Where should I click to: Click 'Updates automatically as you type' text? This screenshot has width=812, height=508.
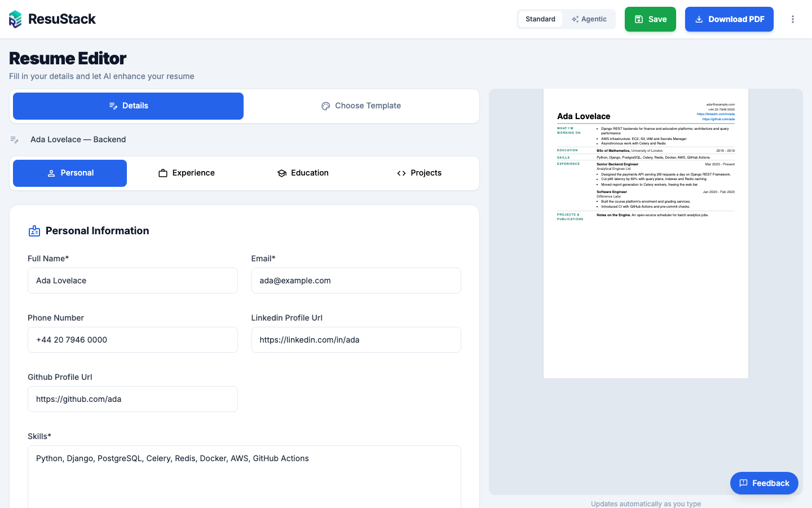646,503
